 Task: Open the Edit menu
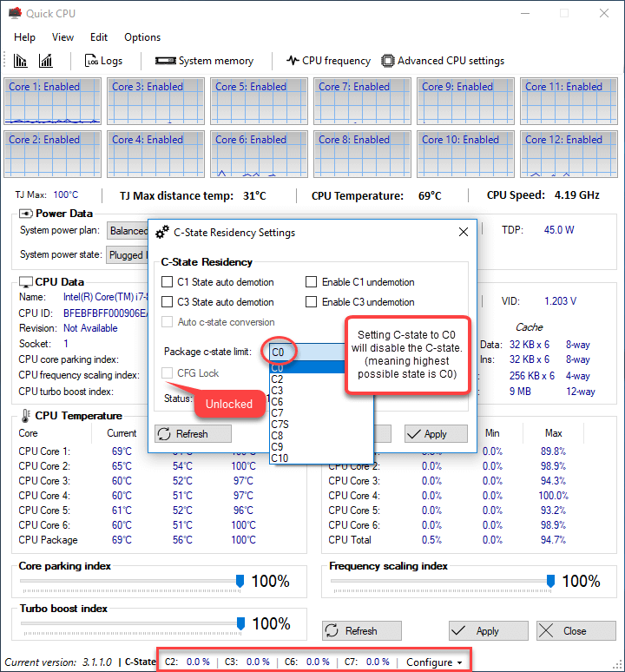click(99, 37)
